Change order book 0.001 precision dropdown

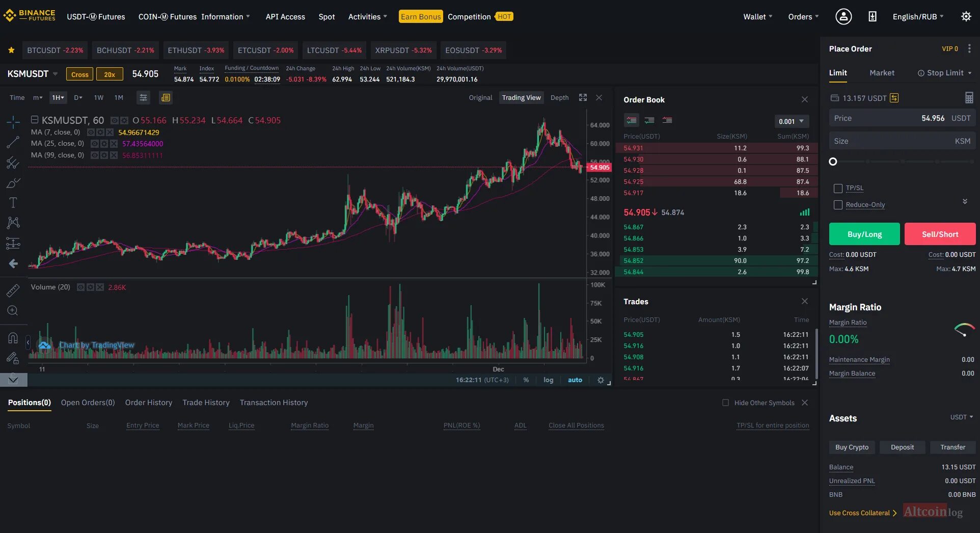pos(791,121)
